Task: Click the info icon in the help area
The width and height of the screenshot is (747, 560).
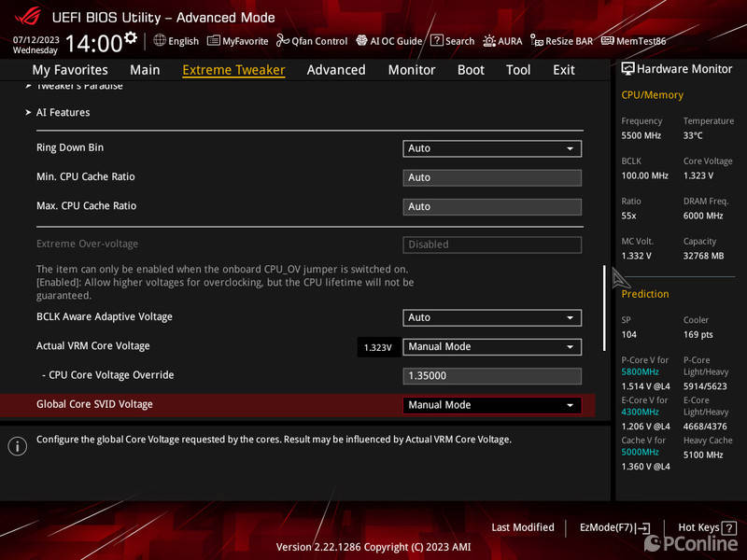Action: pos(17,446)
